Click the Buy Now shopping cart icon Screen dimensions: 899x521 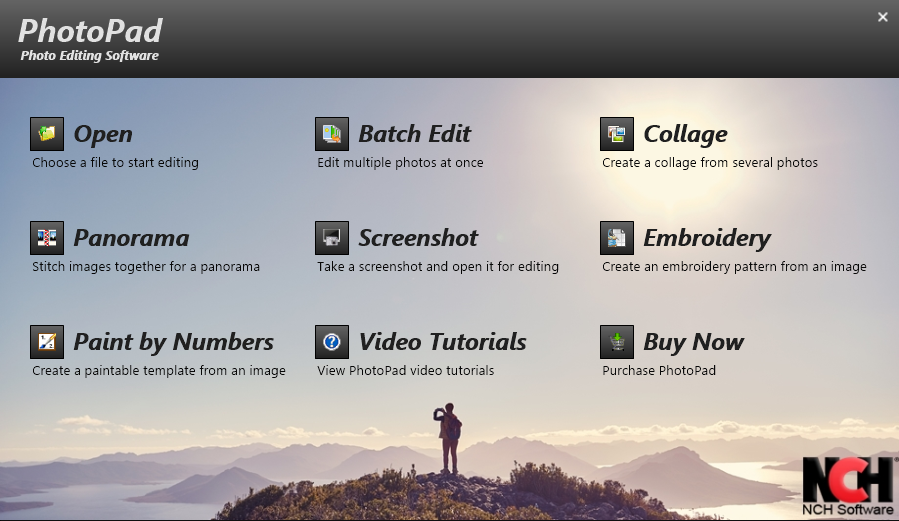coord(617,342)
